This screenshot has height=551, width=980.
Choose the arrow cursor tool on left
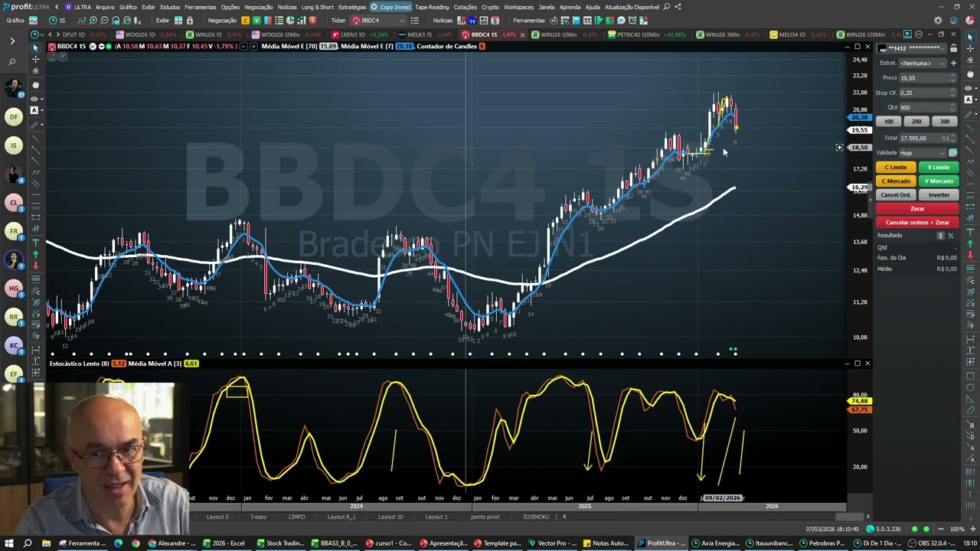35,47
